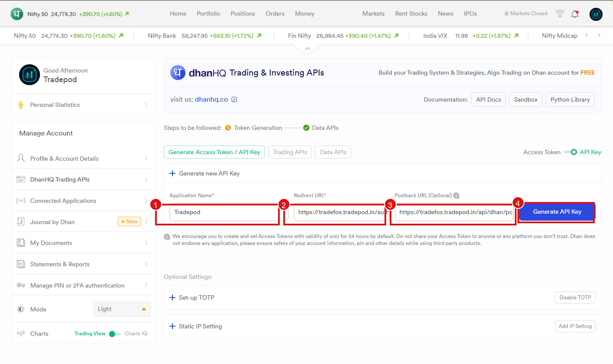Open the Profile & Account Details row
The width and height of the screenshot is (613, 364).
pos(83,158)
